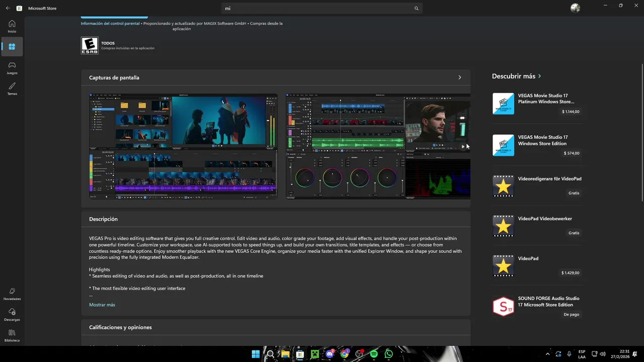This screenshot has width=644, height=362.
Task: Click the microphone tray icon
Action: [x=569, y=354]
